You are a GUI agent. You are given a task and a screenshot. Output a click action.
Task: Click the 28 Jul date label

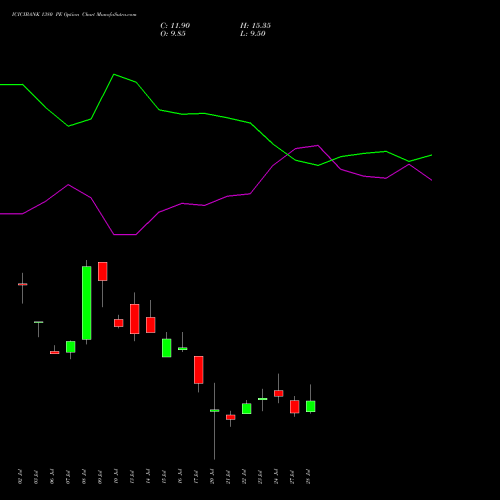pyautogui.click(x=308, y=477)
